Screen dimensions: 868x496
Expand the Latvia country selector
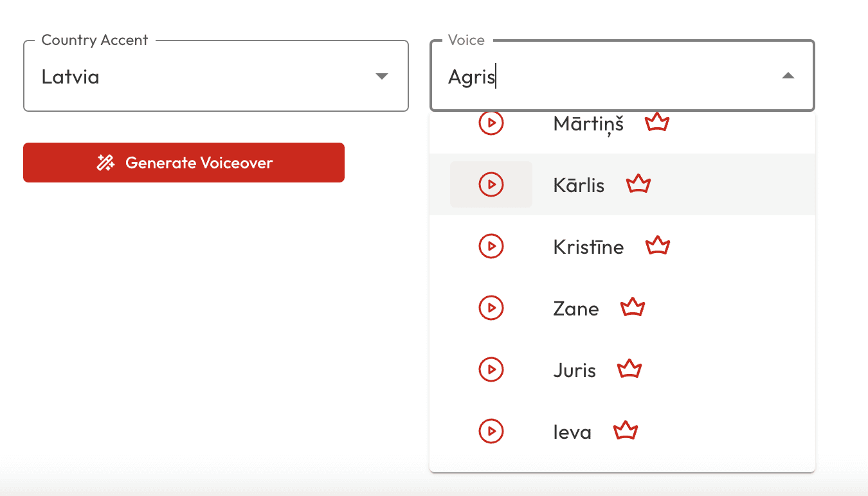click(382, 76)
